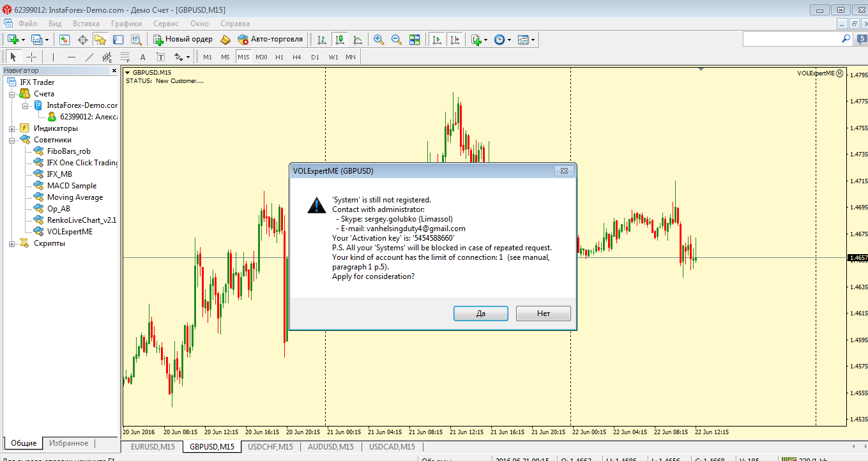The width and height of the screenshot is (868, 461).
Task: Switch timeframe to H1
Action: [x=279, y=57]
